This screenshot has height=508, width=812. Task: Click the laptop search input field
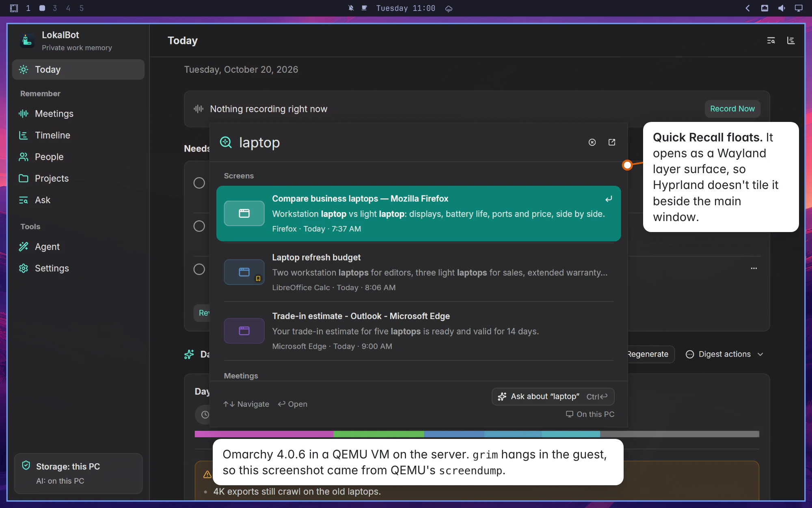pos(410,143)
